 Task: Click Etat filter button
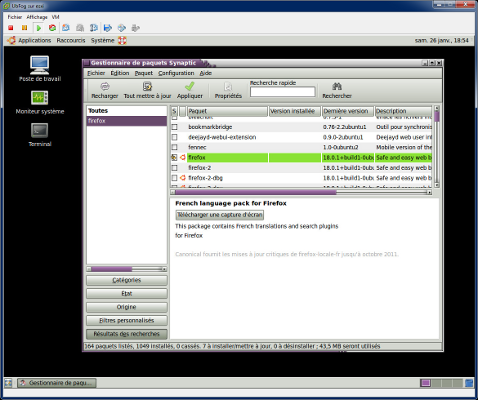(x=127, y=294)
